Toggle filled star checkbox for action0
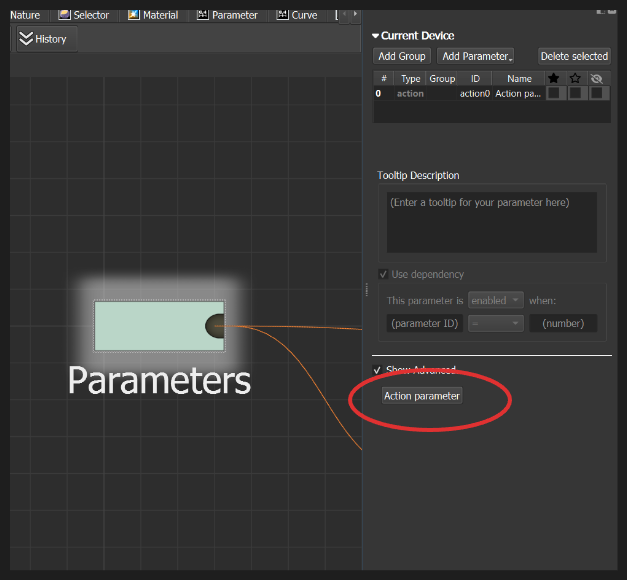Image resolution: width=627 pixels, height=580 pixels. [x=553, y=93]
